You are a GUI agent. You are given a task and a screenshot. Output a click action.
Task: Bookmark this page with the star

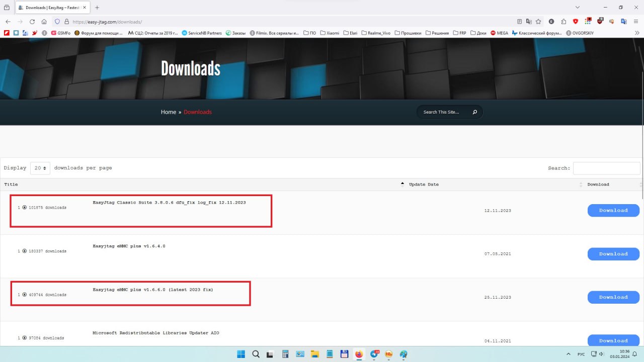538,22
